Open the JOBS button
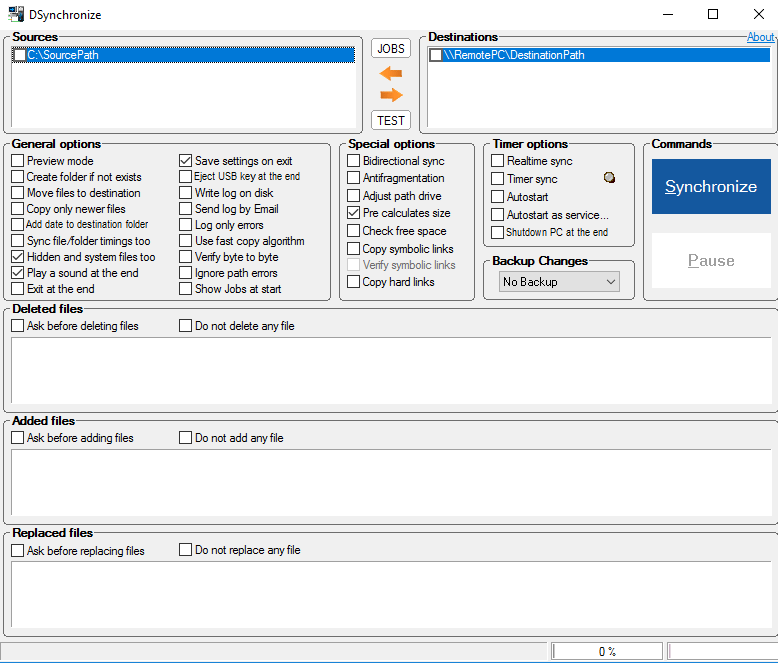 [391, 48]
